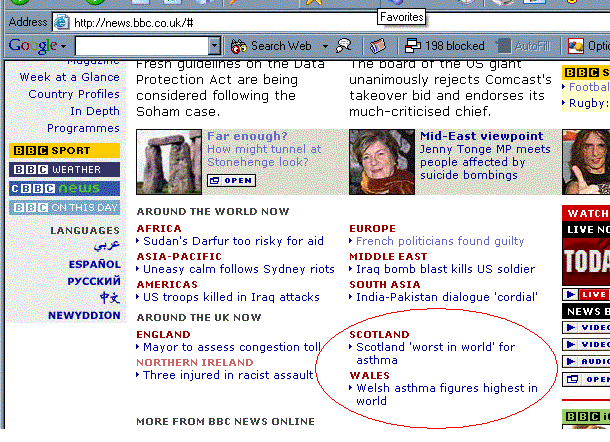Click the Search Web button
This screenshot has width=610, height=442.
point(271,46)
